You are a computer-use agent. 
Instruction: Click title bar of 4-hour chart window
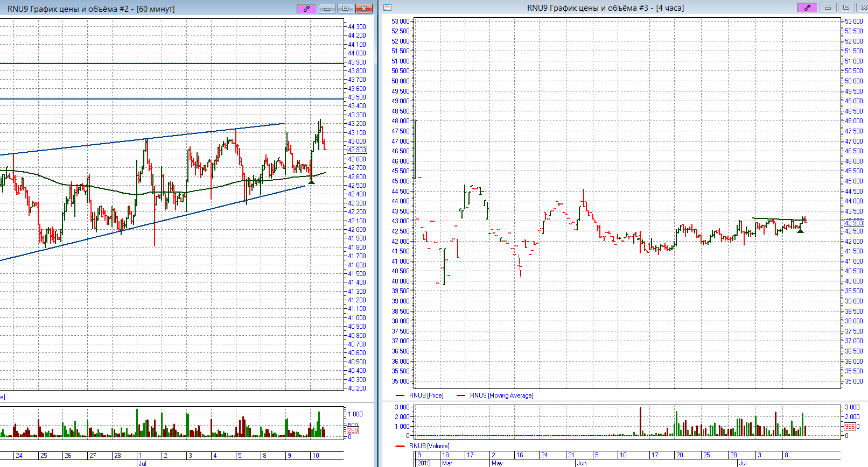tap(605, 8)
